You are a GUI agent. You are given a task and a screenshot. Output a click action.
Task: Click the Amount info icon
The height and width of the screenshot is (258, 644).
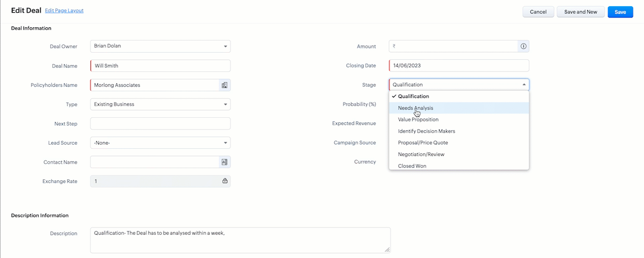click(523, 46)
